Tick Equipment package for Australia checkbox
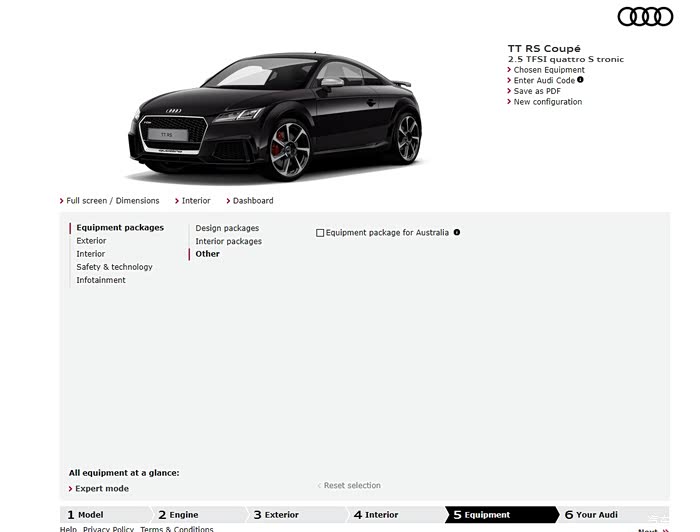 click(320, 233)
